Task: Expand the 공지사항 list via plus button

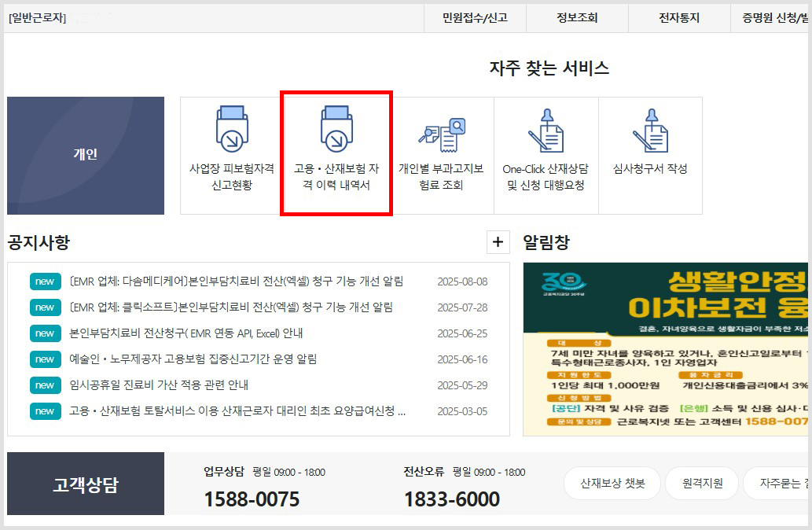Action: click(498, 242)
